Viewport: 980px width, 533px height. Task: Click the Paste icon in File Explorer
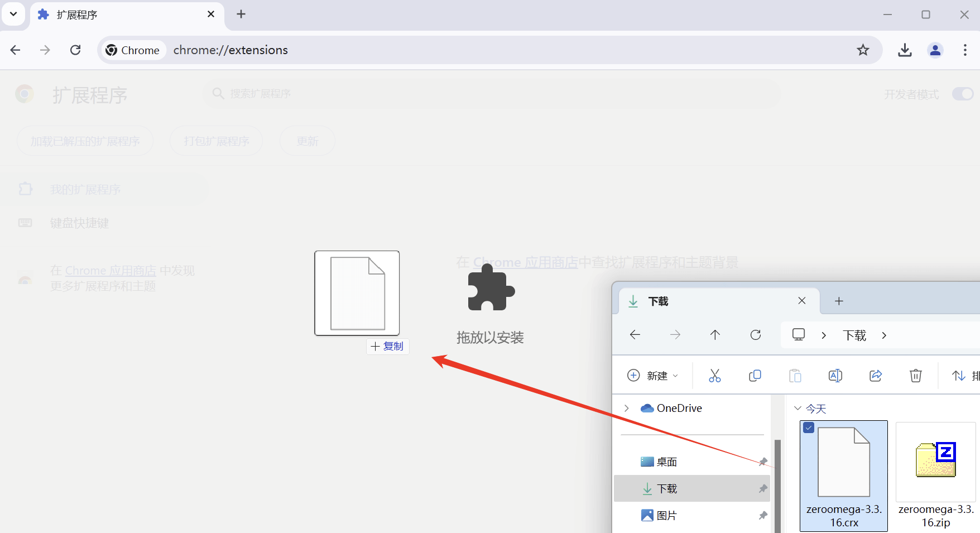pos(795,376)
